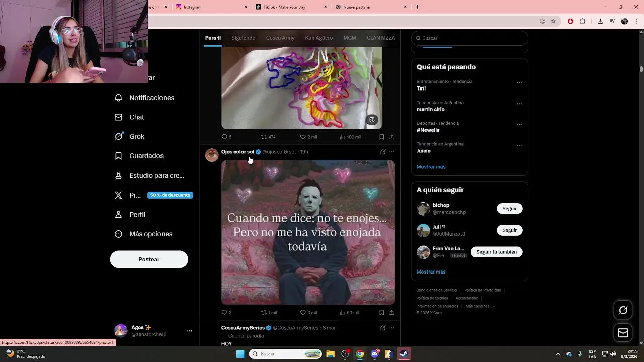Open the Premium X logo entry
This screenshot has height=362, width=644.
[x=118, y=195]
